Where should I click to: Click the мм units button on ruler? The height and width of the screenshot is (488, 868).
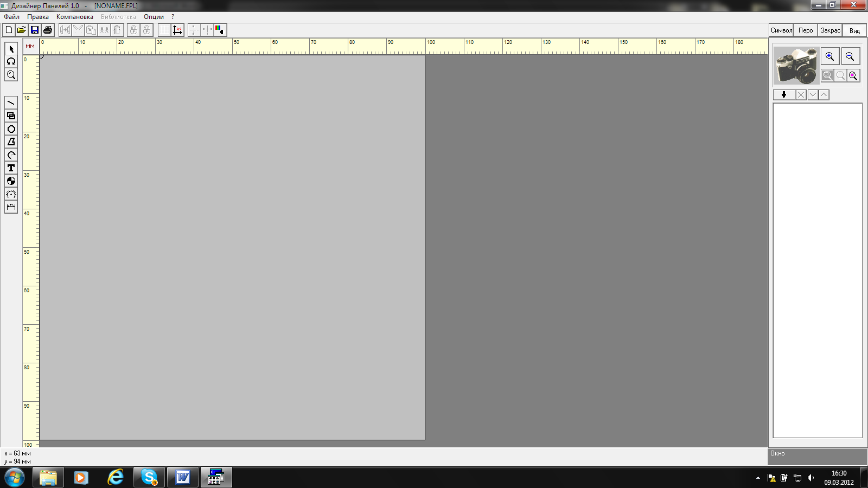coord(30,46)
